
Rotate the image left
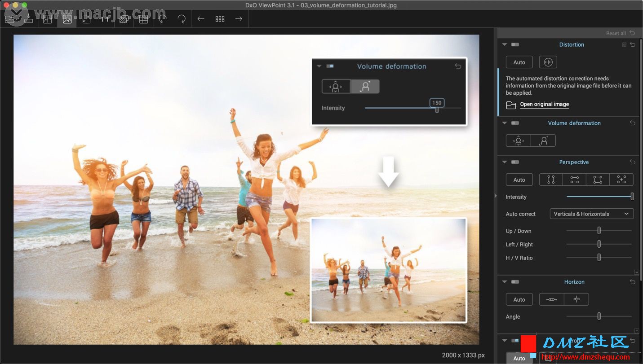click(163, 19)
